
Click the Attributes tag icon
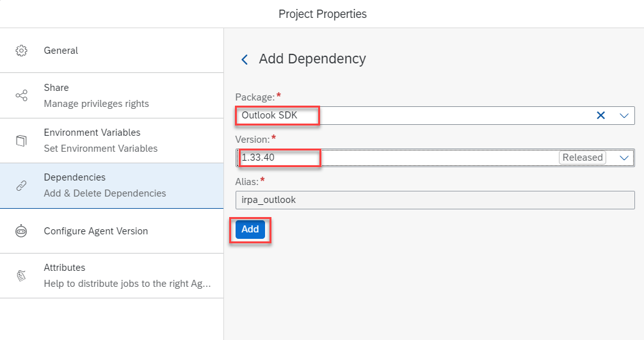21,275
